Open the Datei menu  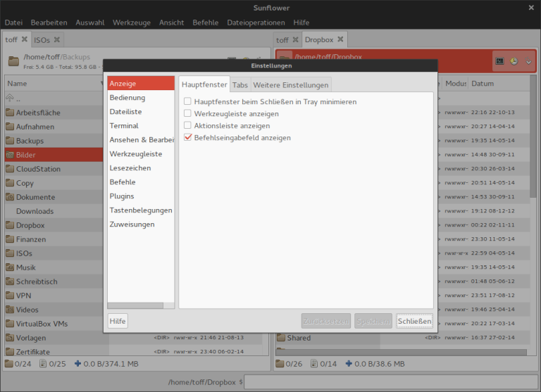13,23
